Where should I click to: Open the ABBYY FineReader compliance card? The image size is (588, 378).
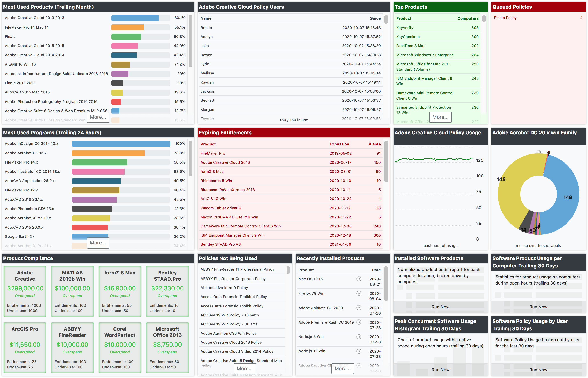click(72, 348)
